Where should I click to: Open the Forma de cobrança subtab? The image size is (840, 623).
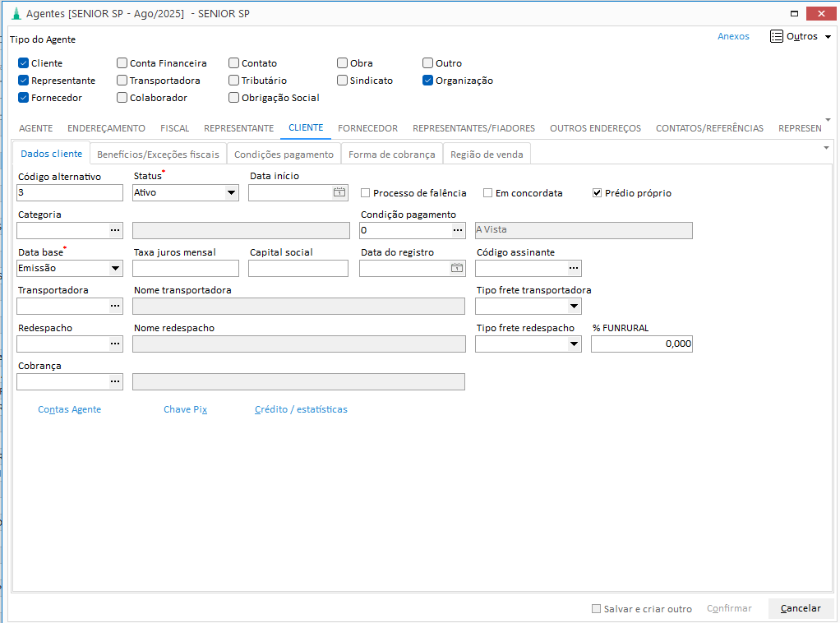pos(391,155)
